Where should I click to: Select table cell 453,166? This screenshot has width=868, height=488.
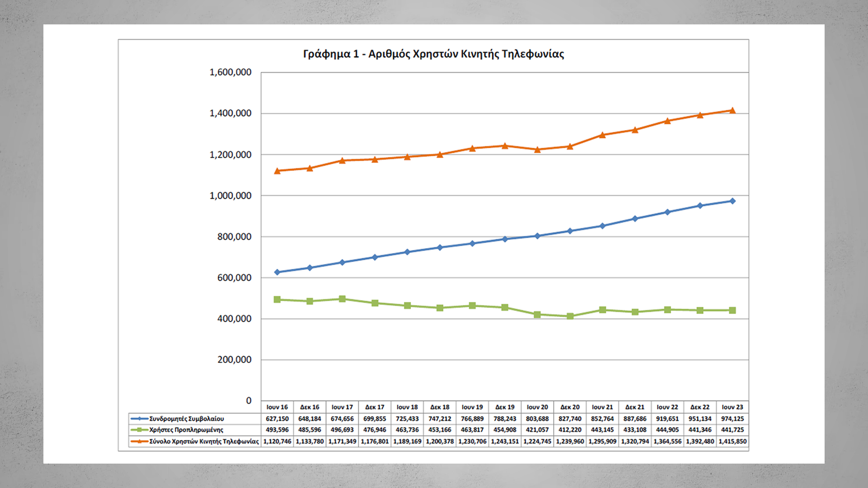coord(440,430)
